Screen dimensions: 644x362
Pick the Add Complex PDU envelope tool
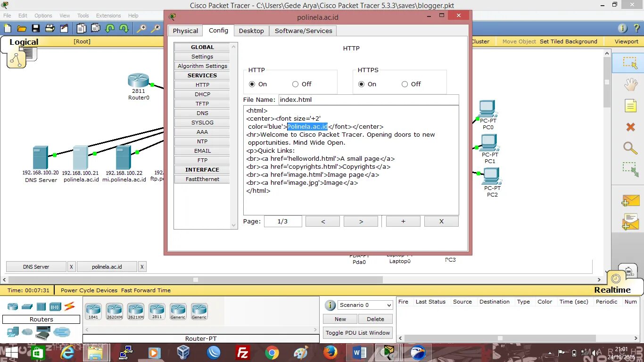tap(630, 222)
